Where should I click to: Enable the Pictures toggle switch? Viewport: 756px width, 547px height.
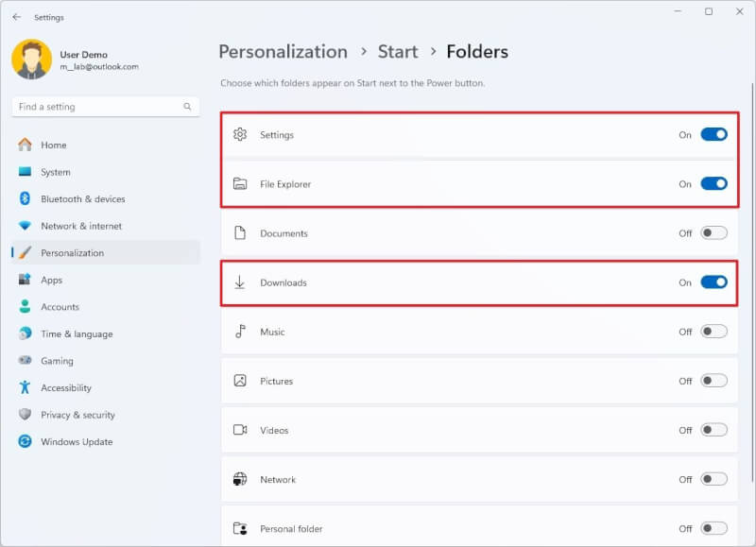714,381
